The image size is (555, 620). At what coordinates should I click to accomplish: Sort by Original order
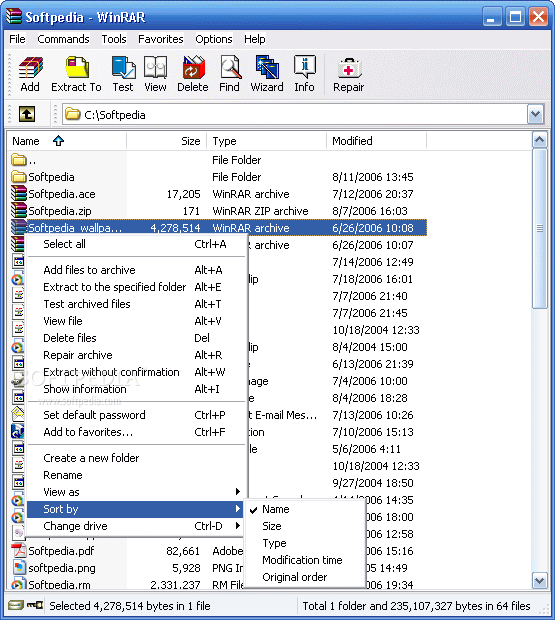[x=304, y=577]
